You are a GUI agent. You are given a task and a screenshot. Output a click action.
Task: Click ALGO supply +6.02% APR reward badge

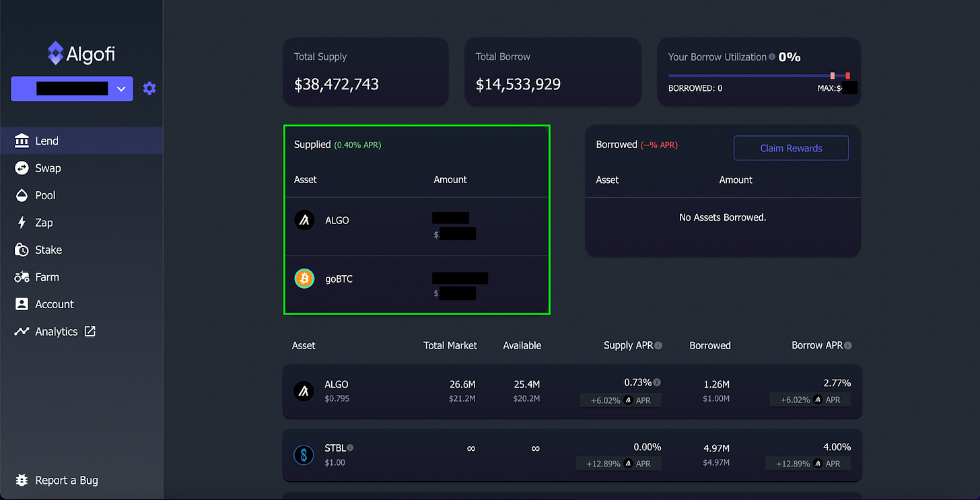tap(621, 400)
